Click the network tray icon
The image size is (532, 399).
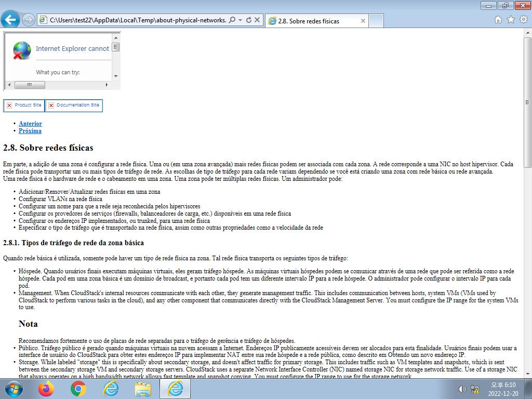(475, 389)
